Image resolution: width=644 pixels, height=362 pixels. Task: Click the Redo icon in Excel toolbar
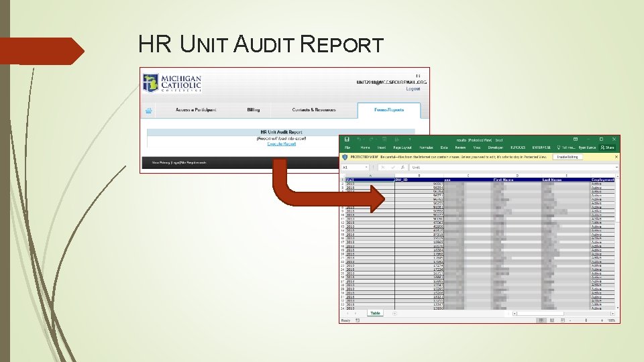[x=371, y=139]
